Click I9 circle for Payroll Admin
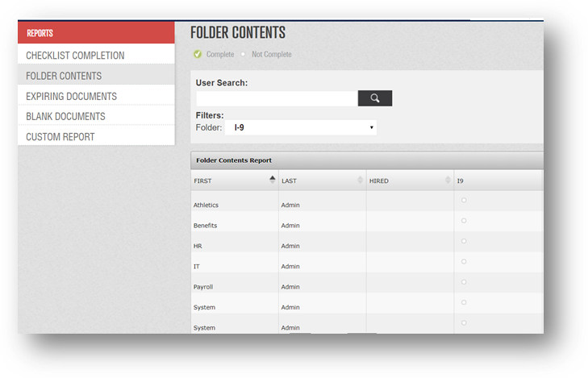 tap(464, 282)
